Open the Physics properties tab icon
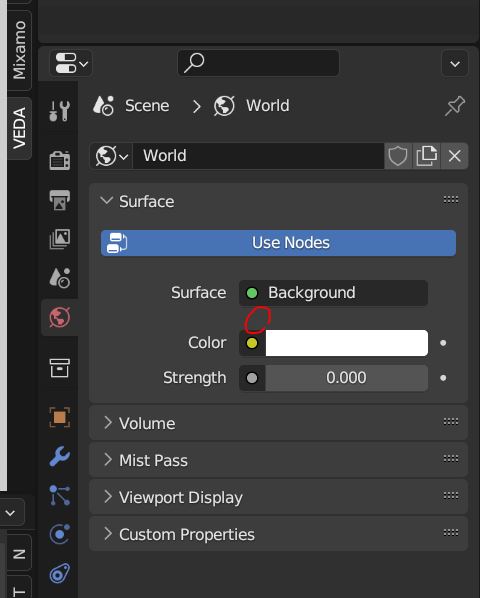 click(59, 534)
